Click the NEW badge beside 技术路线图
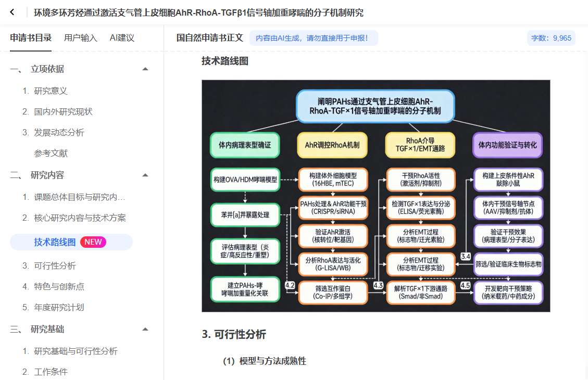The image size is (588, 380). coord(93,242)
